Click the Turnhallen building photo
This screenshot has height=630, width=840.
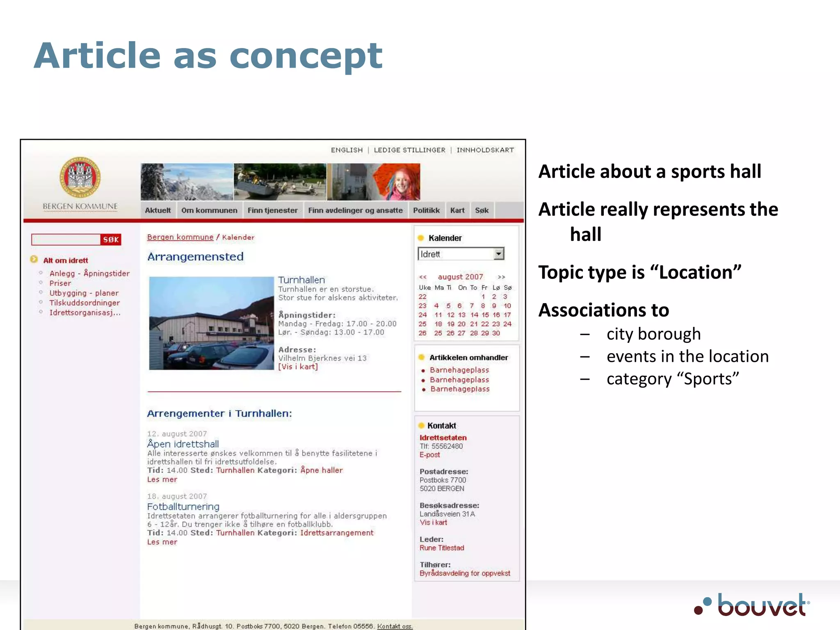211,323
